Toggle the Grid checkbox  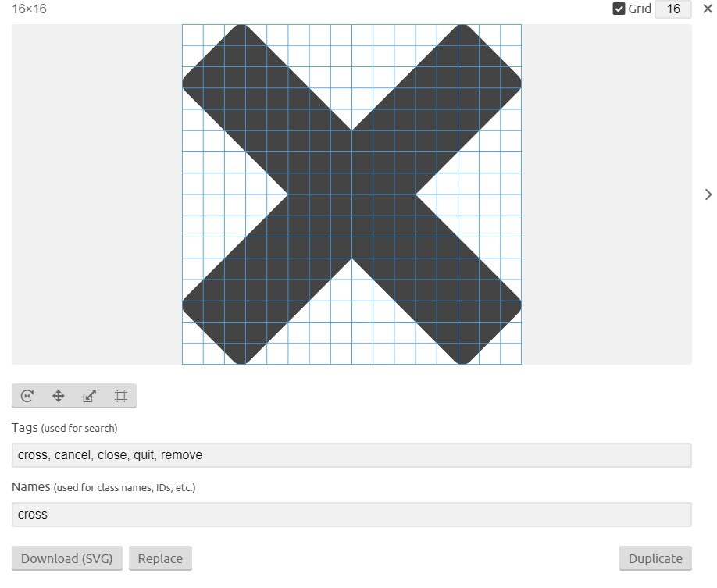619,9
